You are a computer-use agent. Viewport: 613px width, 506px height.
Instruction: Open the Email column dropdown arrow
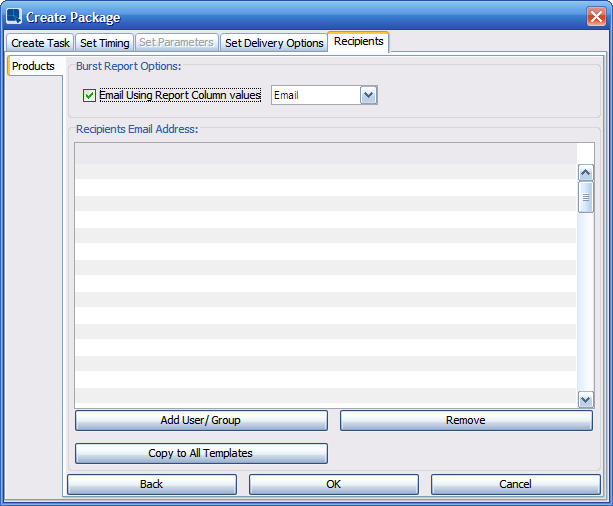click(x=368, y=95)
